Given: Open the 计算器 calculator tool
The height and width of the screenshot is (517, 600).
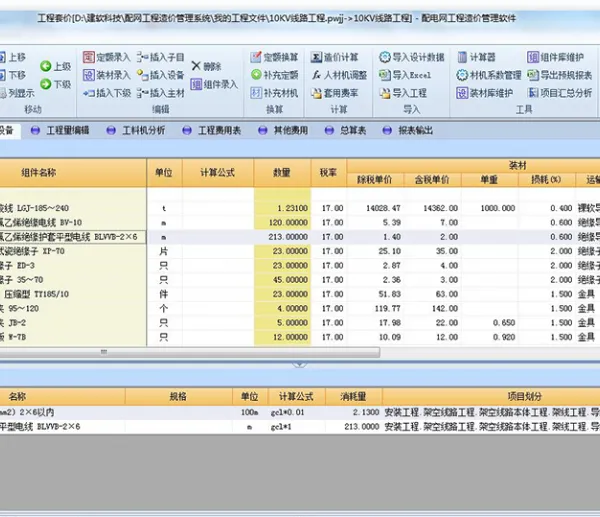Looking at the screenshot, I should [476, 57].
